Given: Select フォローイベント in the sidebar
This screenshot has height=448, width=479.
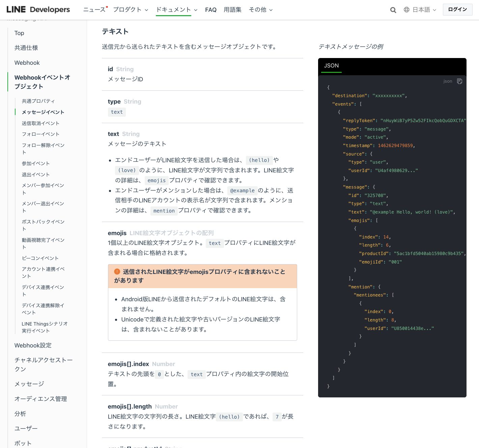Looking at the screenshot, I should tap(40, 134).
